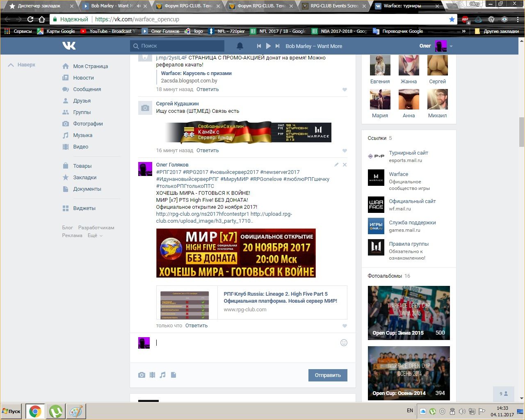
Task: Attach audio with music note icon
Action: (x=163, y=375)
